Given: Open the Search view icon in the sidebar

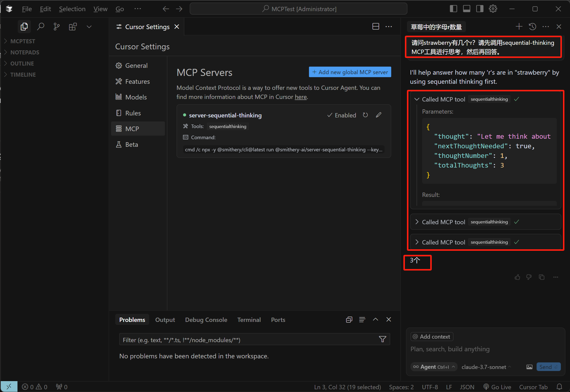Looking at the screenshot, I should pos(41,27).
